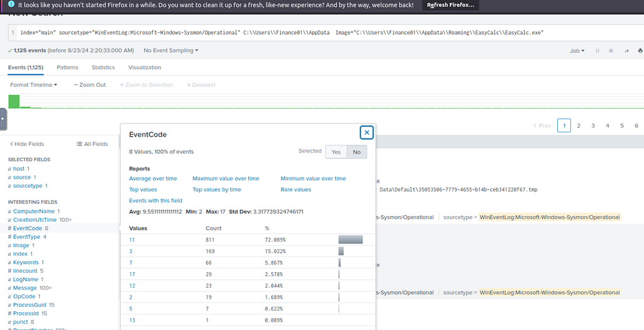
Task: Select the ProcessId field
Action: click(26, 313)
